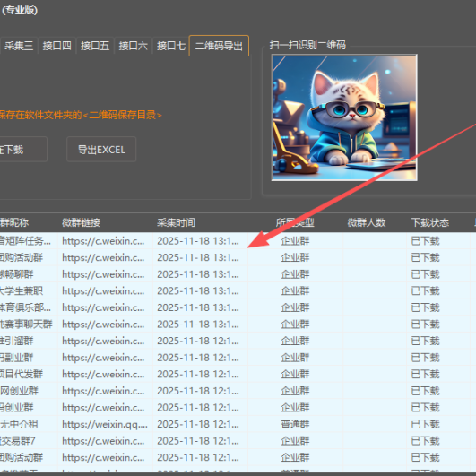The height and width of the screenshot is (476, 476).
Task: Click 企业群 in the 码创业群 row
Action: [295, 408]
